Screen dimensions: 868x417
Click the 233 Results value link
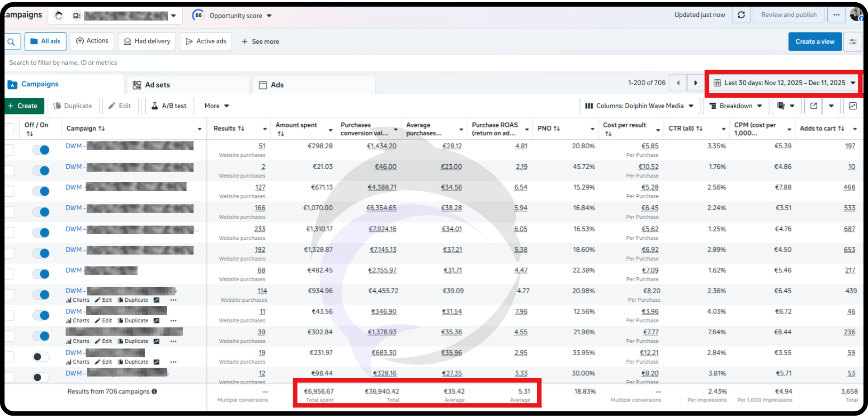[x=259, y=229]
